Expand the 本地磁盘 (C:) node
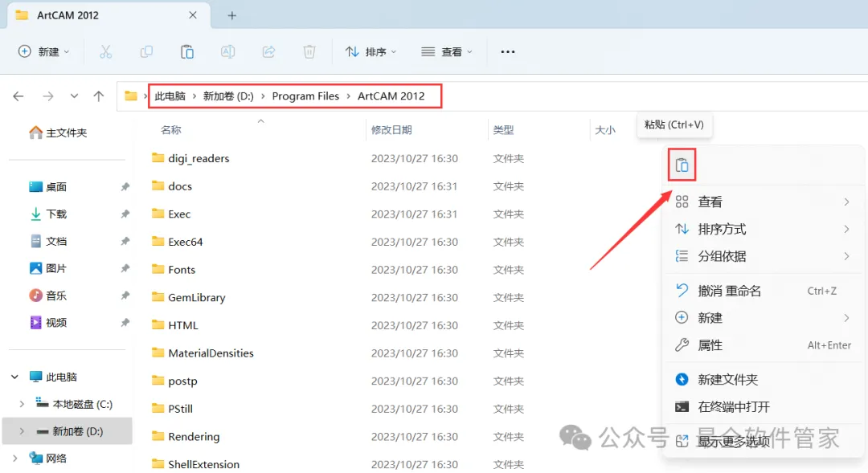Viewport: 868px width, 473px height. point(22,405)
